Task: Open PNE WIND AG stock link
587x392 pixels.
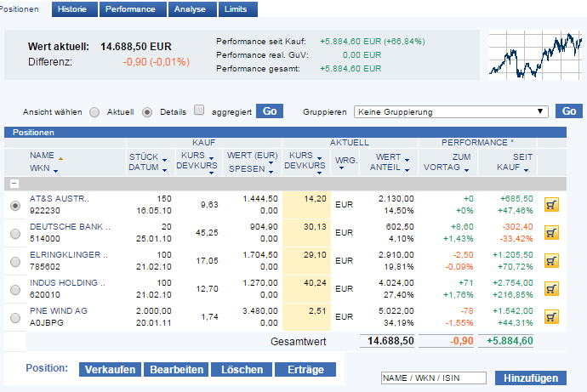Action: [59, 311]
